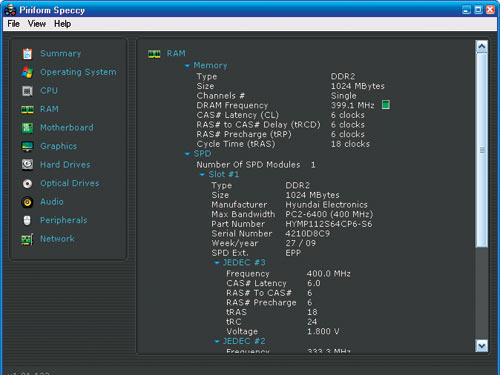
Task: Click the scrollbar down arrow
Action: tap(482, 346)
